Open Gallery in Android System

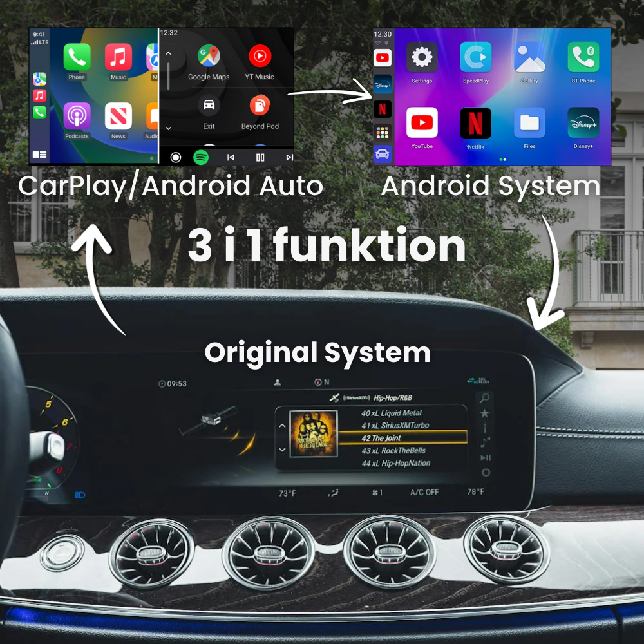click(x=529, y=57)
